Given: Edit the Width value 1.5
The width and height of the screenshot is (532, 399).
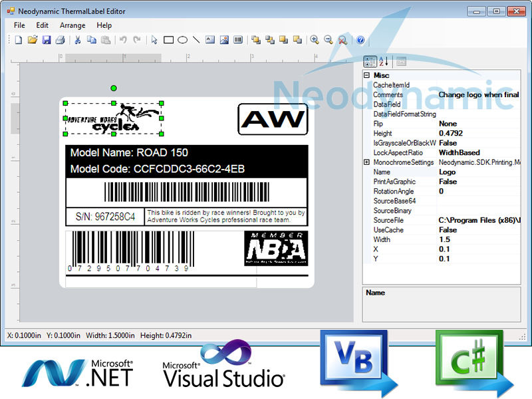Looking at the screenshot, I should point(478,239).
